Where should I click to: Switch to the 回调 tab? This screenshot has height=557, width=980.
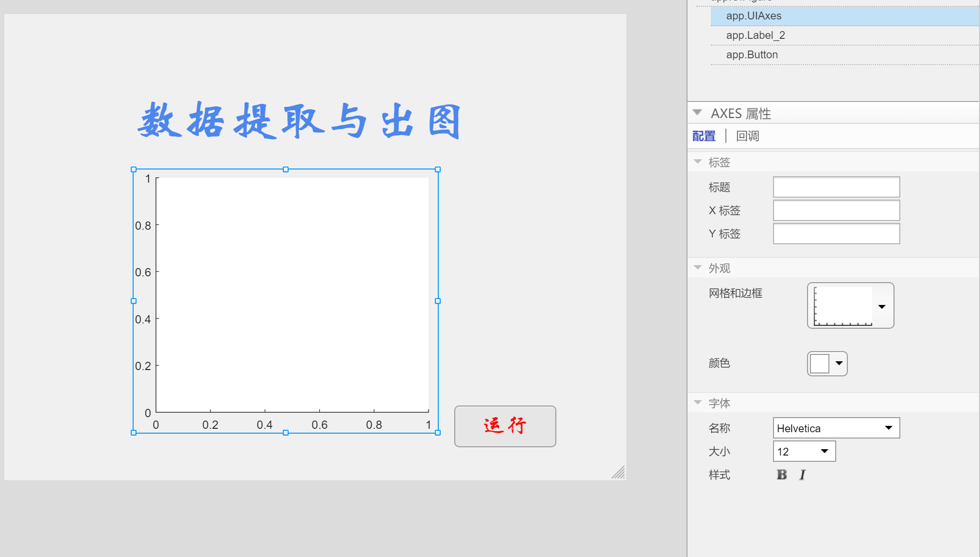click(747, 136)
